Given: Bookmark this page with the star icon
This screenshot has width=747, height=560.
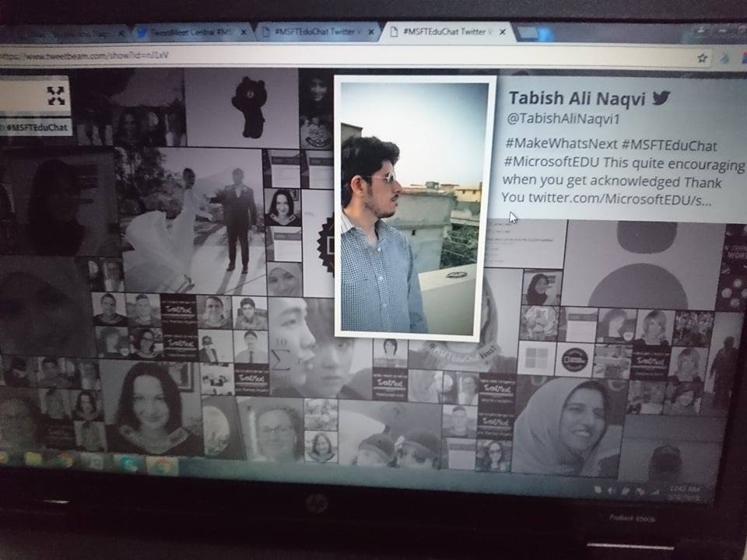Looking at the screenshot, I should coord(702,58).
